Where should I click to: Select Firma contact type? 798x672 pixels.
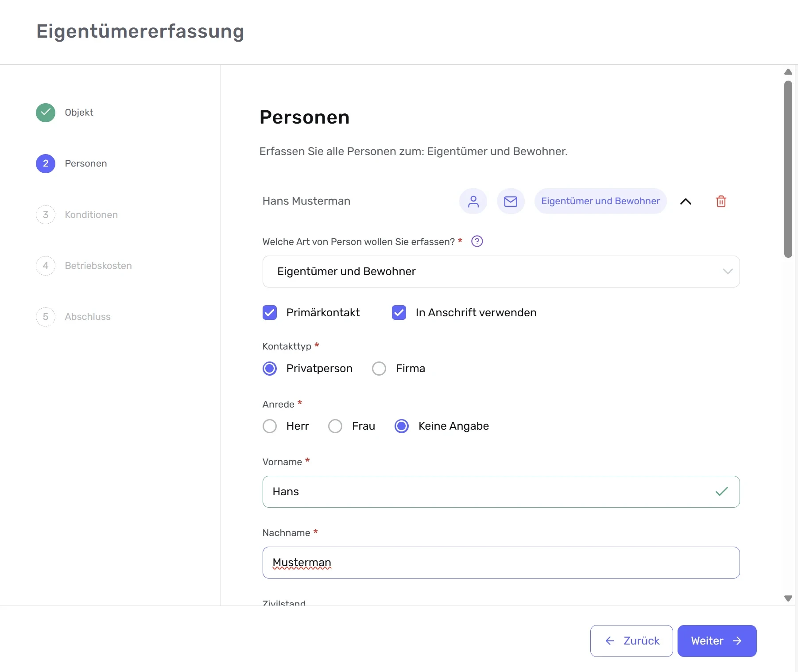point(379,369)
